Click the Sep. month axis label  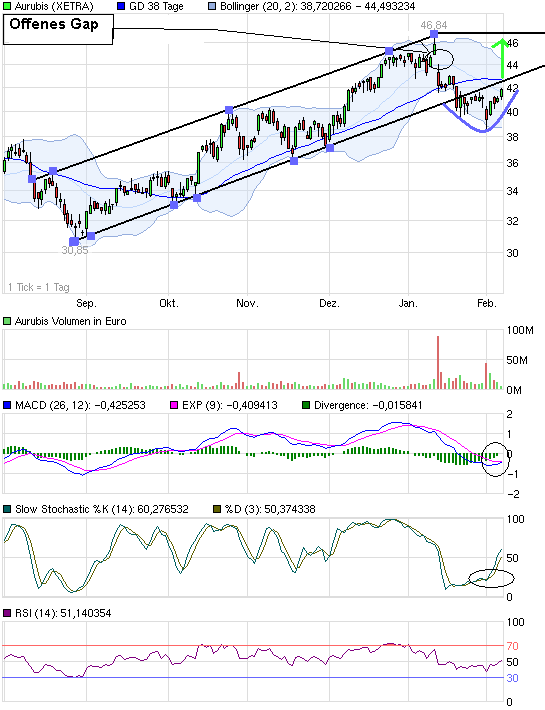pos(86,303)
